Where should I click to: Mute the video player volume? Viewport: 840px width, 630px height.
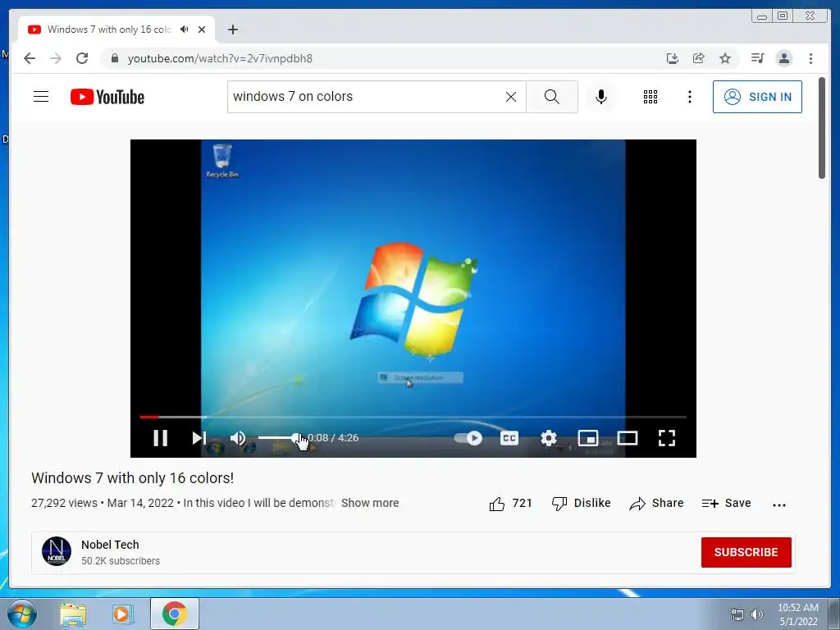pos(237,438)
